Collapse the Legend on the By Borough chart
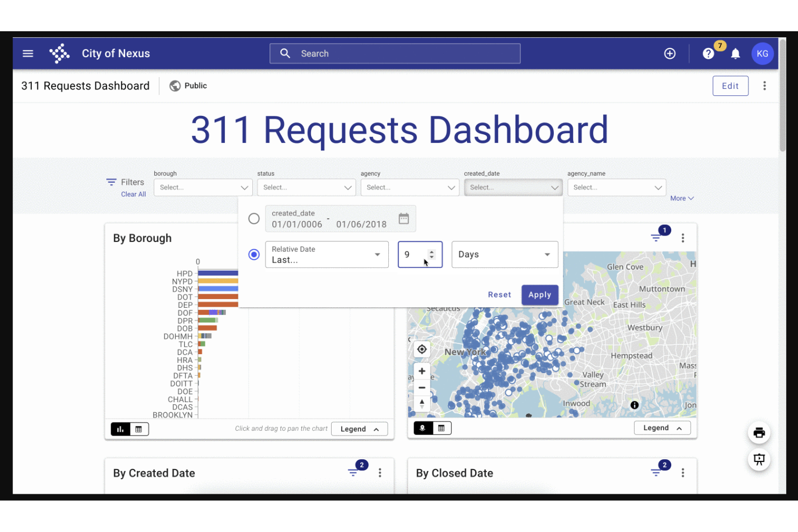The height and width of the screenshot is (532, 798). point(359,429)
